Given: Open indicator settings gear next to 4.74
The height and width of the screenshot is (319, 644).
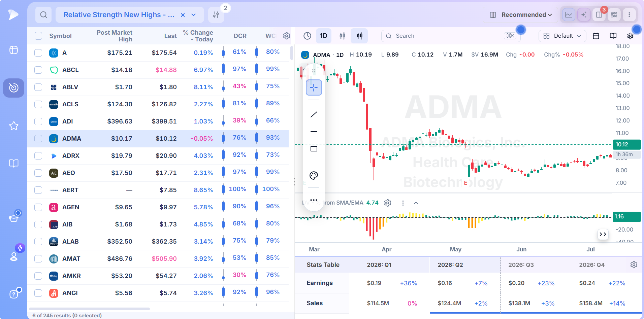Looking at the screenshot, I should click(388, 203).
